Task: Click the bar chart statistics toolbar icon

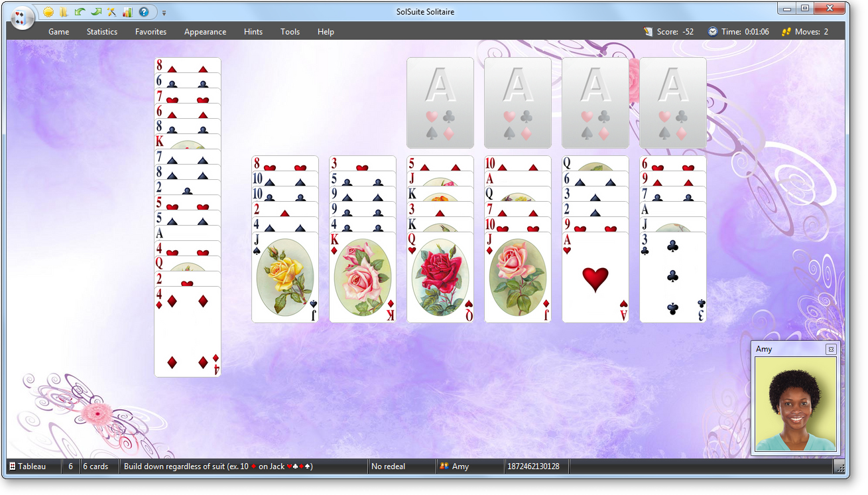Action: pyautogui.click(x=127, y=12)
